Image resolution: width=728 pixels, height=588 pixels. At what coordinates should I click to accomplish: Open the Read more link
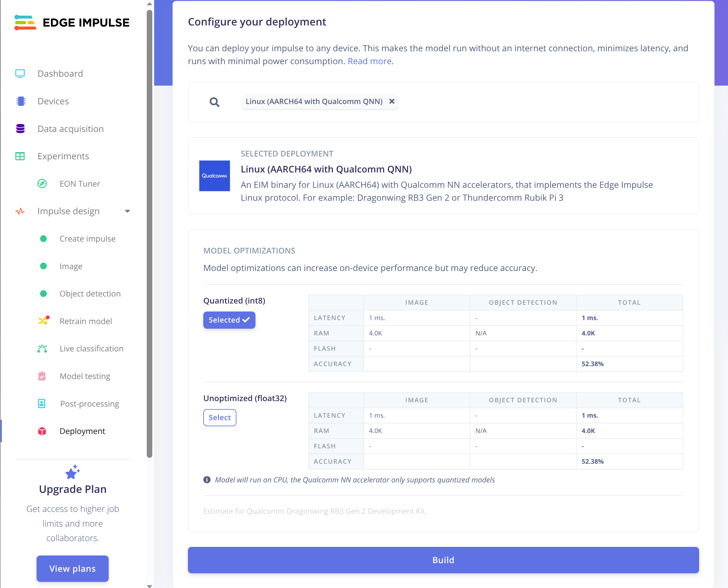coord(369,61)
